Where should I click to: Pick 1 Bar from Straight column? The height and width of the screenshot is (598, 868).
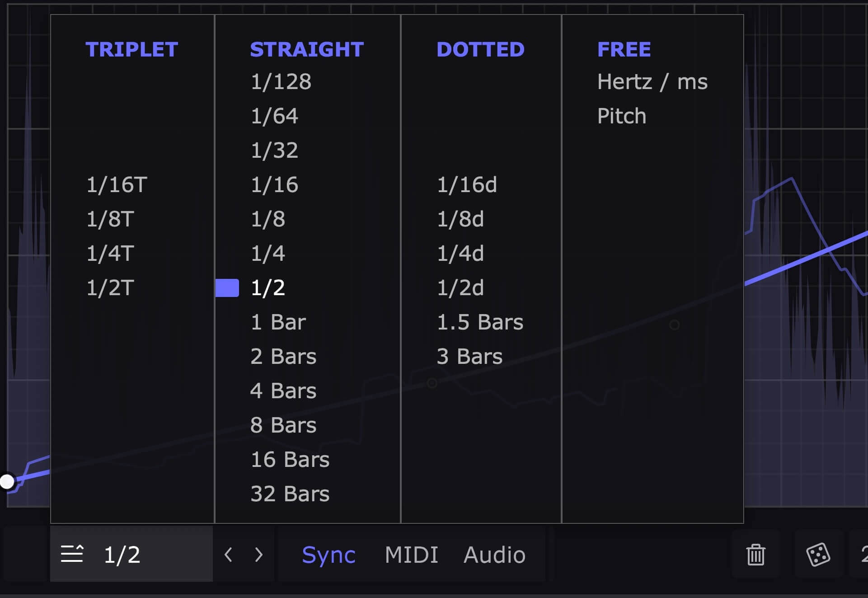(278, 322)
